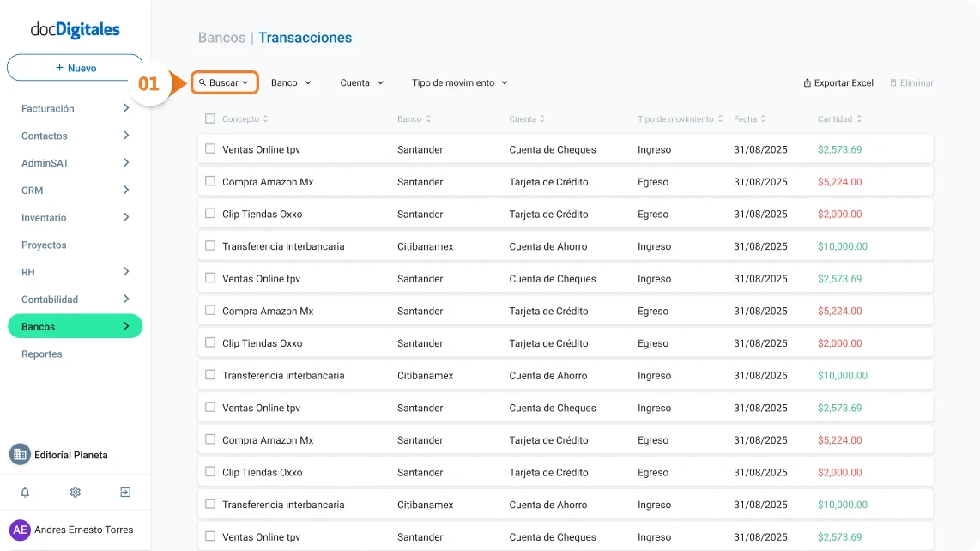This screenshot has height=551, width=980.
Task: Click the logout icon at bottom left
Action: point(124,492)
